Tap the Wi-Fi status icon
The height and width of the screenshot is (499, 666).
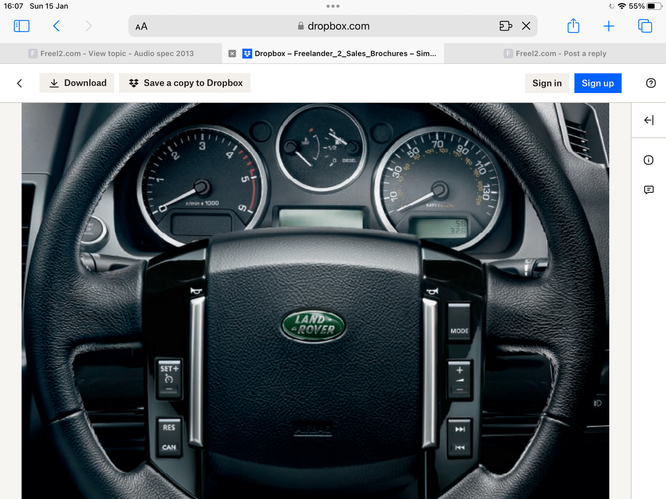(x=621, y=6)
